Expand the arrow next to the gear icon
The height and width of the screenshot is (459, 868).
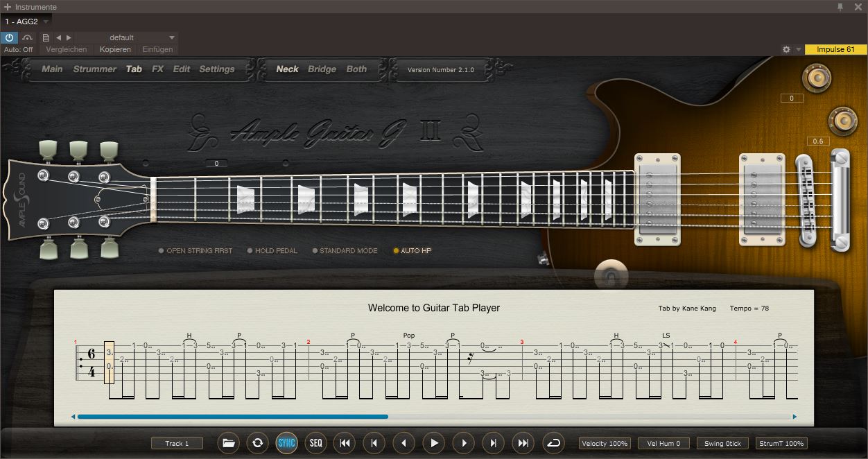799,50
